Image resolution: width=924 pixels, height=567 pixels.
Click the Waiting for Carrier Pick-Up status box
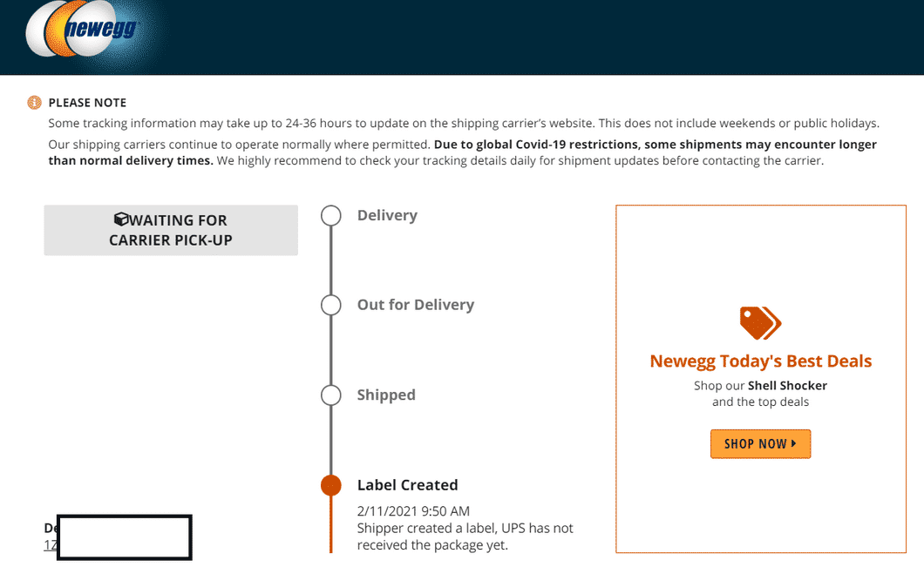(171, 230)
